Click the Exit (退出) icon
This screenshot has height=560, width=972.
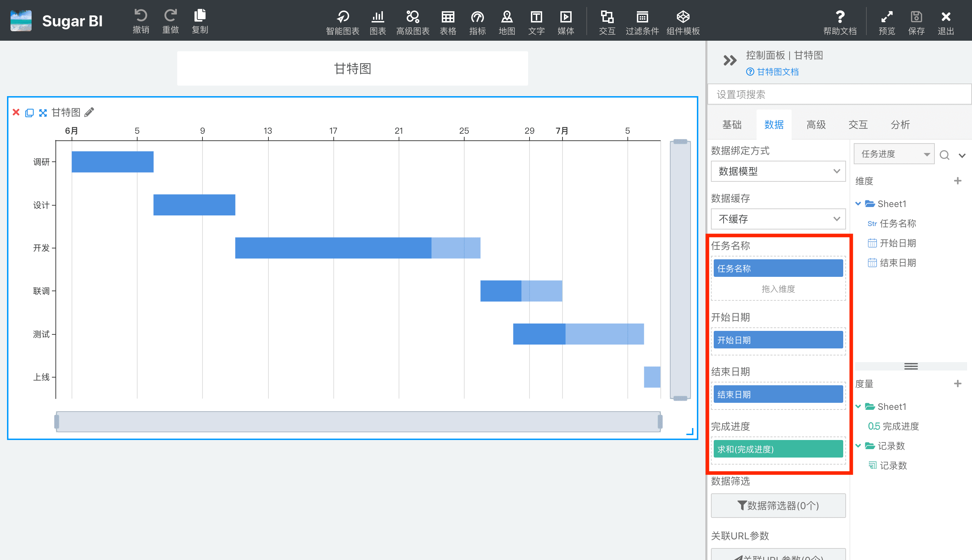pyautogui.click(x=946, y=22)
